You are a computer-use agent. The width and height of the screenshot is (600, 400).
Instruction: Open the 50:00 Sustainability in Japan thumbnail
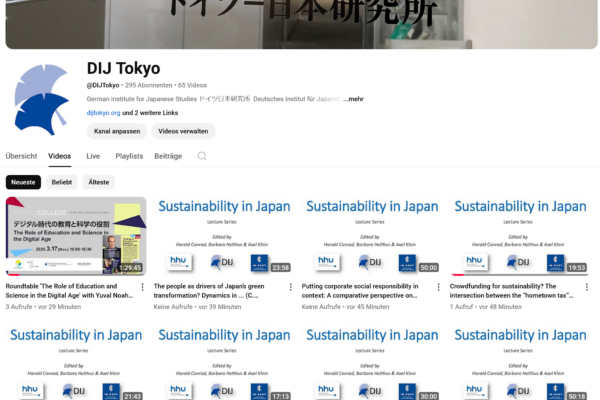[x=372, y=236]
